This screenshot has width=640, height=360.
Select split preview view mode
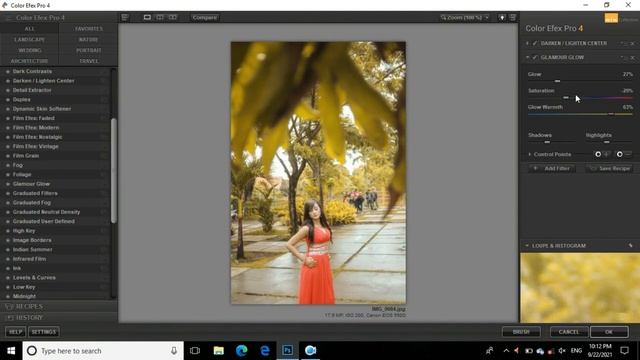[x=160, y=18]
